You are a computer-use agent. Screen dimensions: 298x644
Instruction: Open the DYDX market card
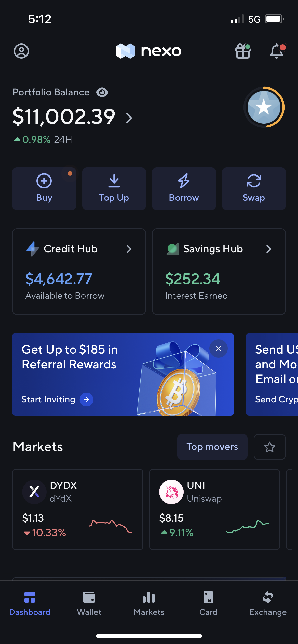point(78,509)
